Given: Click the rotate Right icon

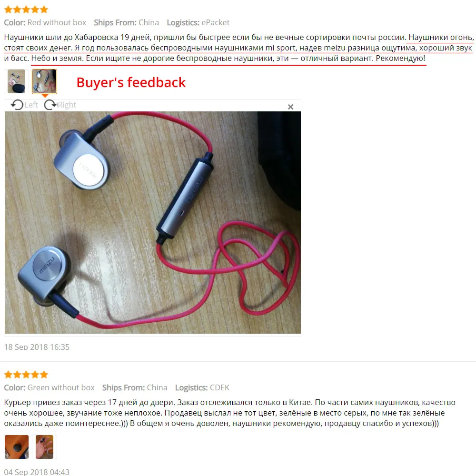Looking at the screenshot, I should point(50,105).
